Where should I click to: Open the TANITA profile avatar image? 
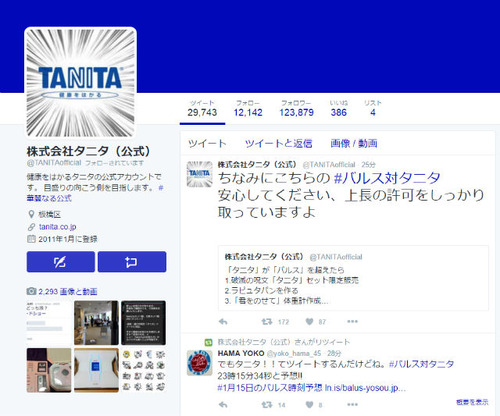80,83
